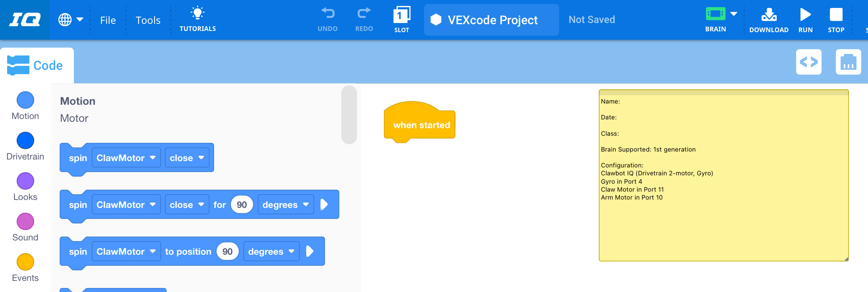Click the IQ logo icon
The image size is (868, 292).
(25, 19)
